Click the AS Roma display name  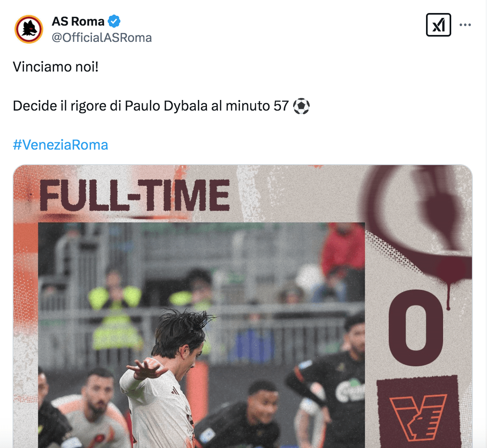click(x=78, y=21)
